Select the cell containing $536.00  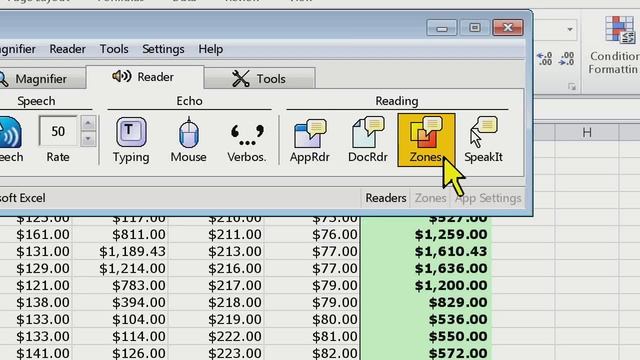(x=426, y=320)
